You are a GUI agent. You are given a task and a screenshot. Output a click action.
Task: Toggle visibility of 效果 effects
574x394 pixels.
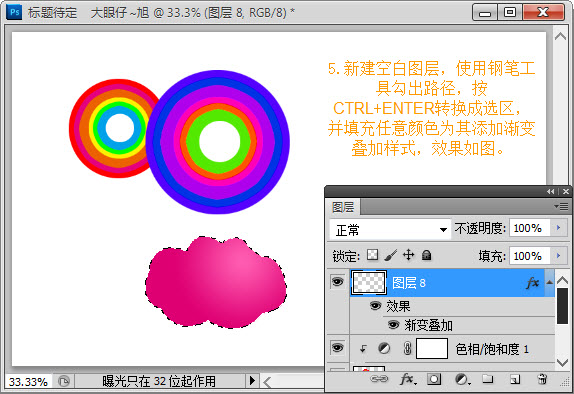click(375, 305)
